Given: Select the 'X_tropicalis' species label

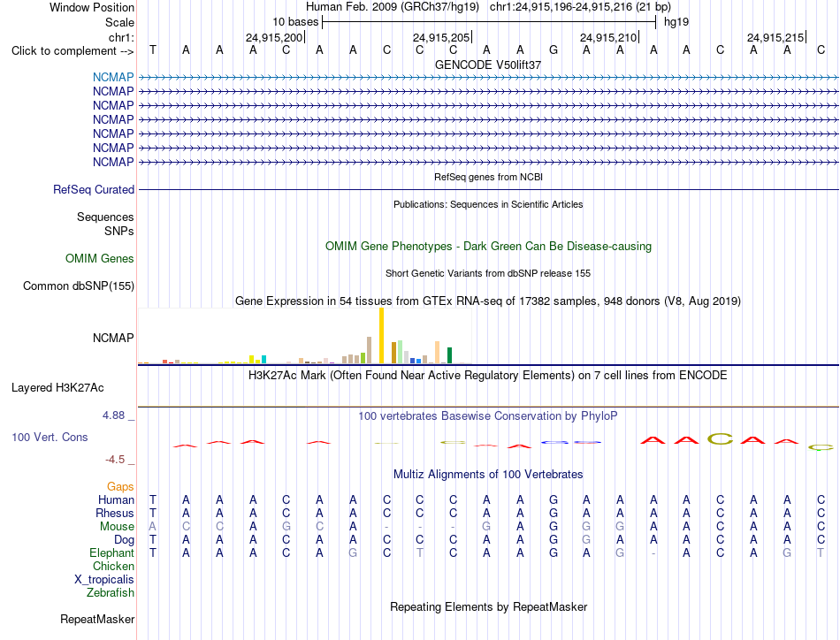Looking at the screenshot, I should [104, 580].
